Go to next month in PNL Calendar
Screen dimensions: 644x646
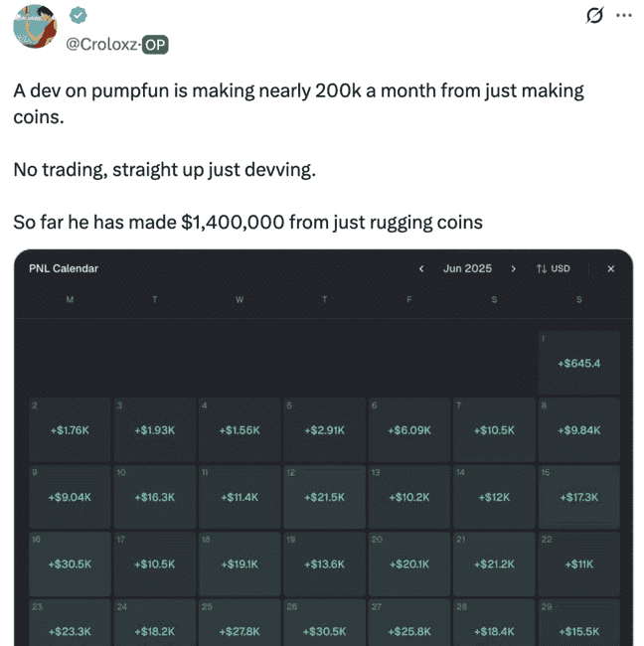click(513, 268)
